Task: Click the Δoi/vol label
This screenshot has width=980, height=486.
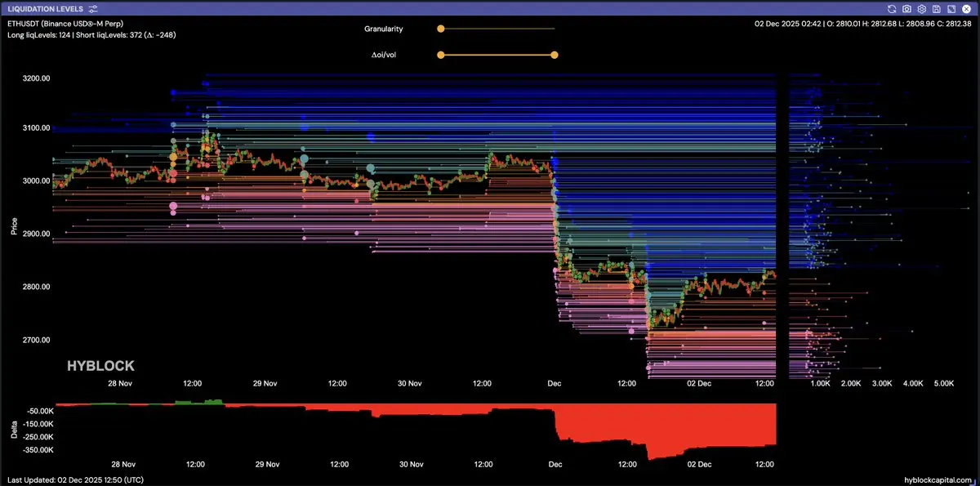Action: click(383, 55)
